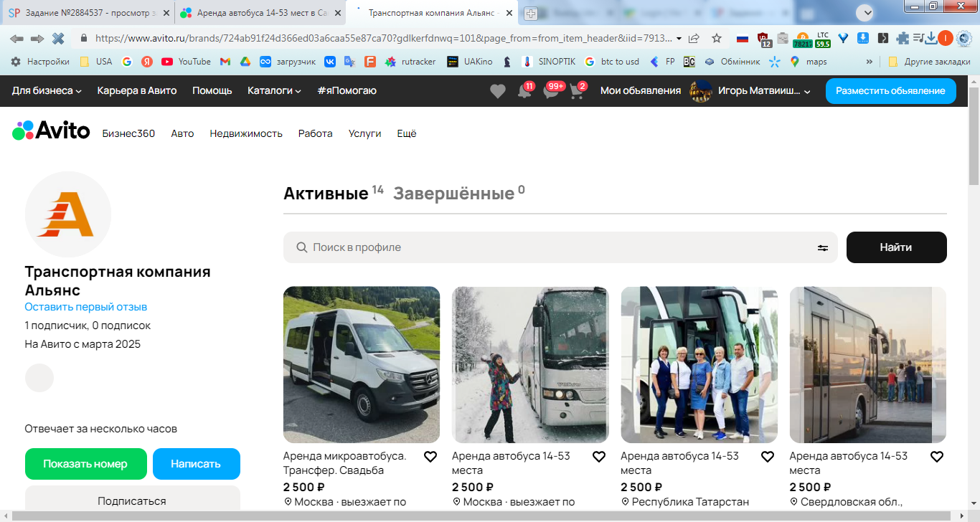The height and width of the screenshot is (522, 980).
Task: Open the Google Drive bookmark icon
Action: [245, 62]
